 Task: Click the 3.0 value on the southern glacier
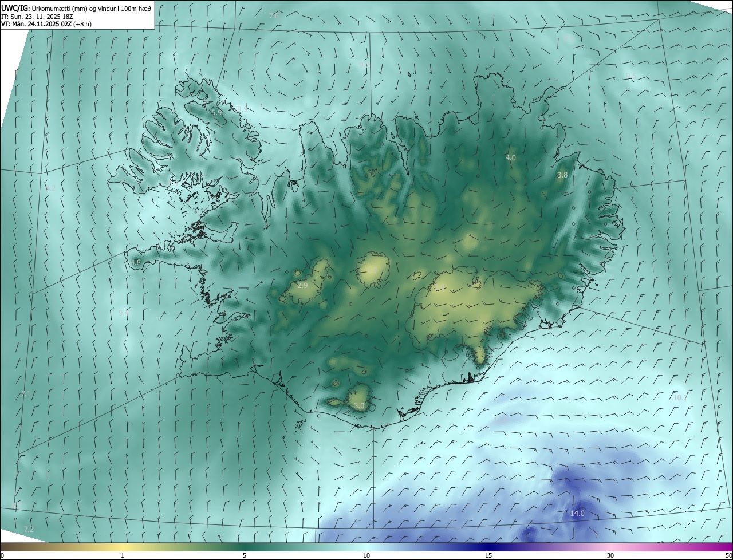359,405
